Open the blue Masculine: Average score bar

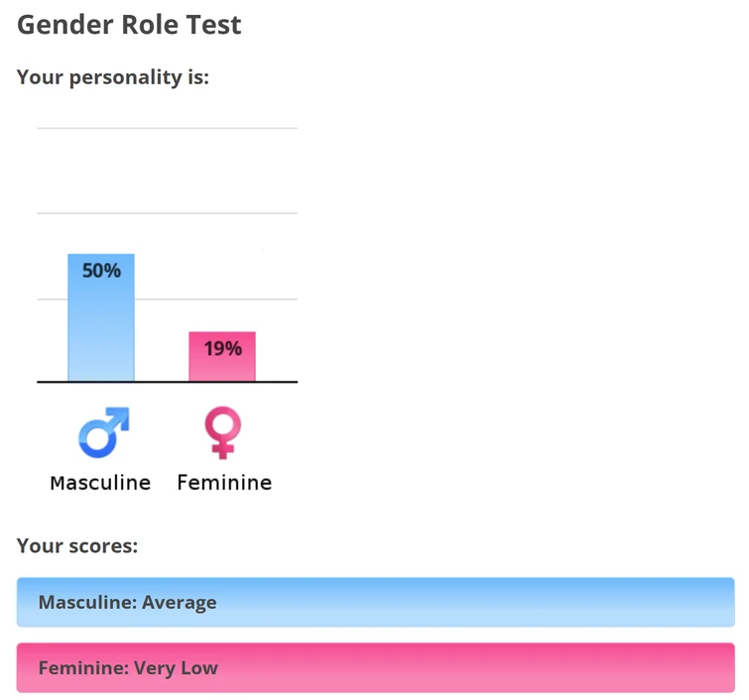coord(375,602)
